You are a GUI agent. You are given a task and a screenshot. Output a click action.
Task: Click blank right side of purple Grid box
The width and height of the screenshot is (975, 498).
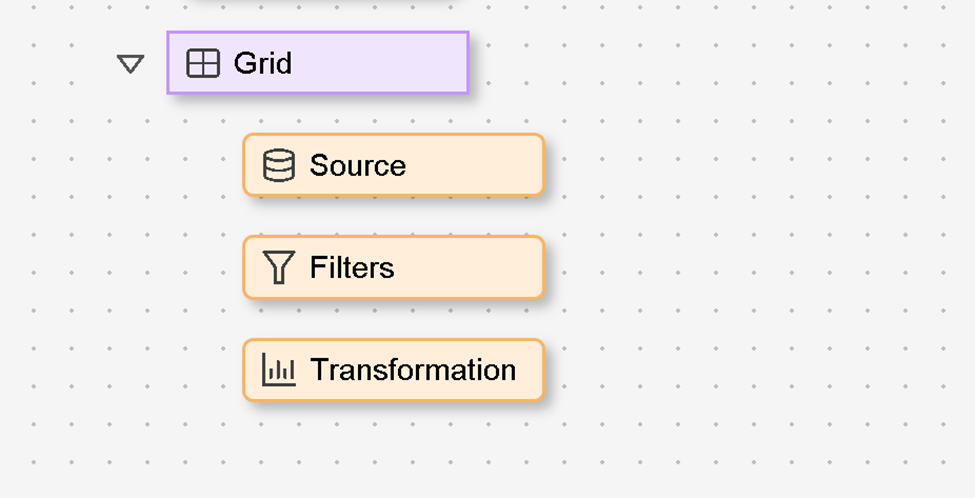click(400, 64)
